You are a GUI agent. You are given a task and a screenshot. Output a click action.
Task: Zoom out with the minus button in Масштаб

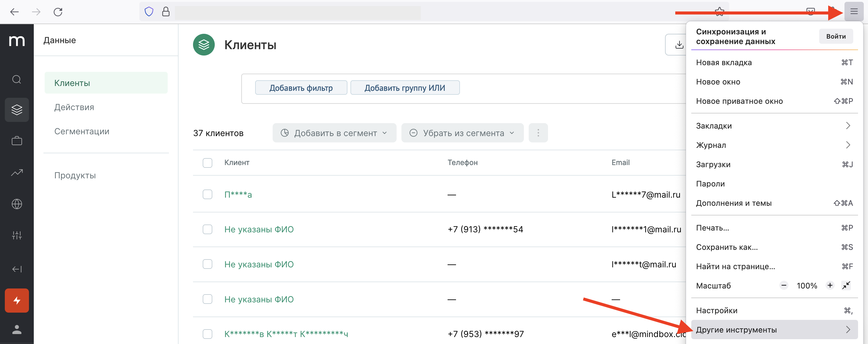[x=784, y=286]
